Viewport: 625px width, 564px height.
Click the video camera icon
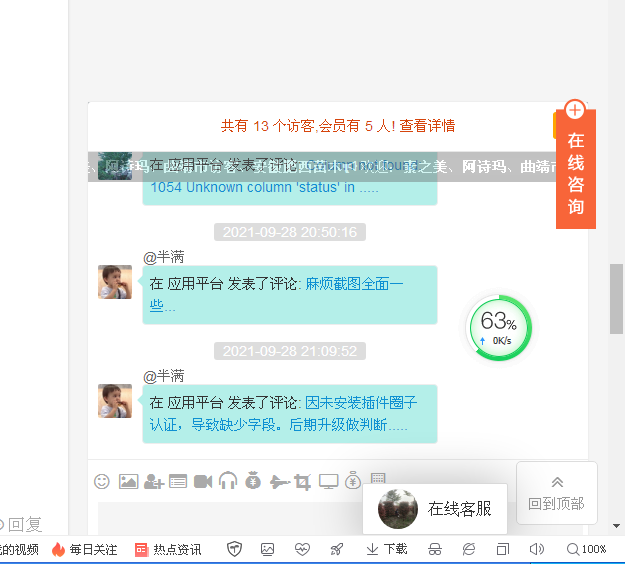203,481
